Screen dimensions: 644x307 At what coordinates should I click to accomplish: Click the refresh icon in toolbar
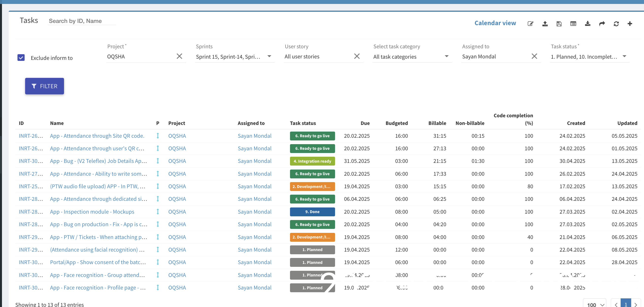[x=616, y=23]
